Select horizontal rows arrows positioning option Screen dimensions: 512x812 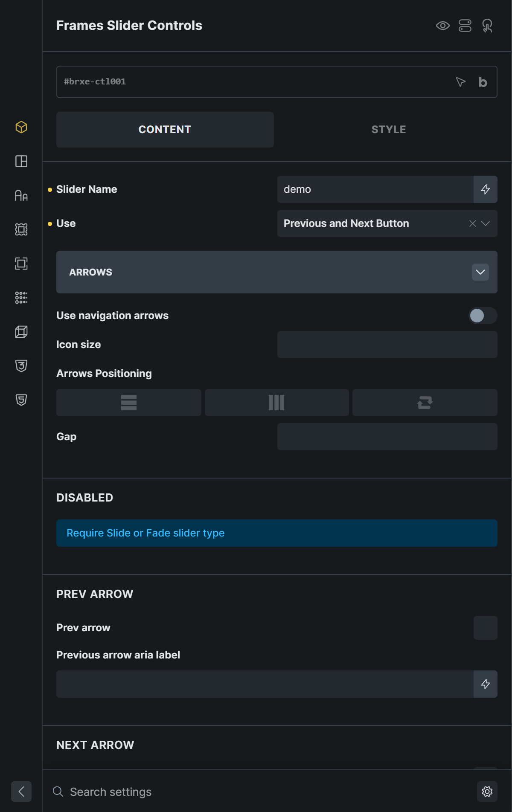click(129, 403)
